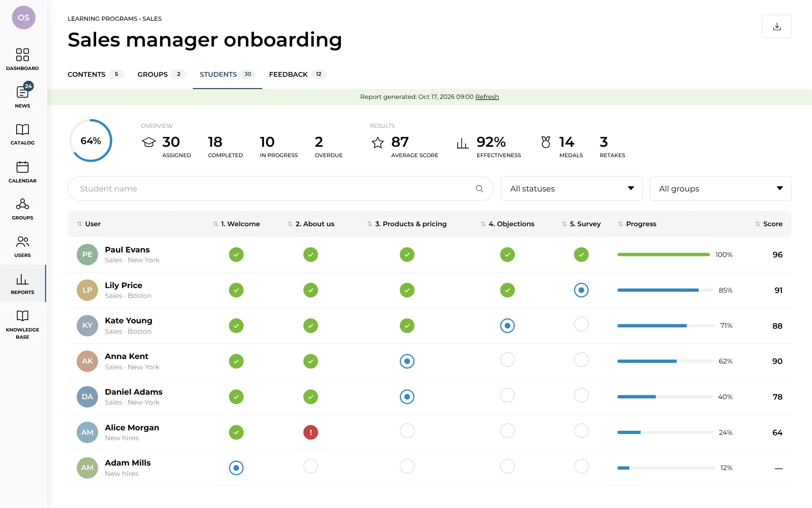Click the Refresh report link
The image size is (812, 508).
point(487,97)
